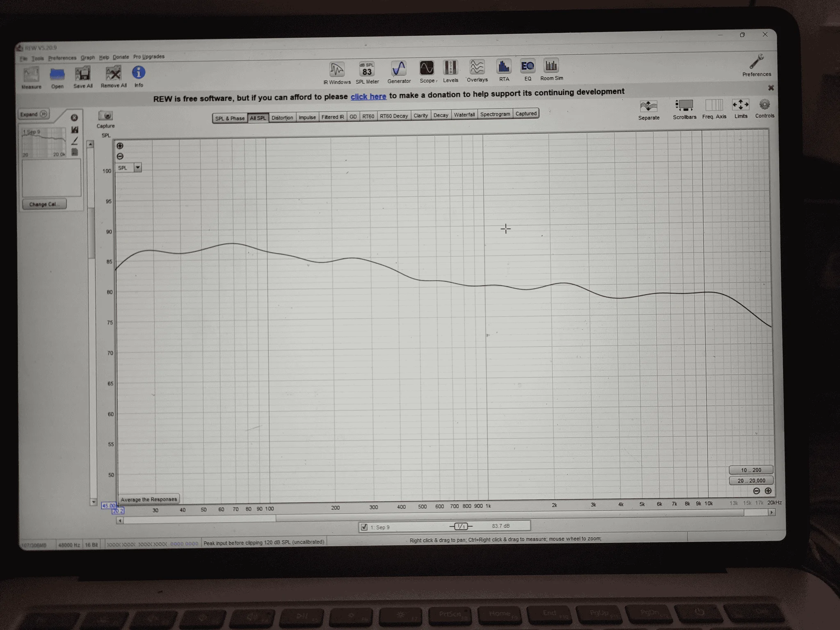The image size is (840, 630).
Task: Zoom in vertical axis plus icon
Action: [x=120, y=146]
